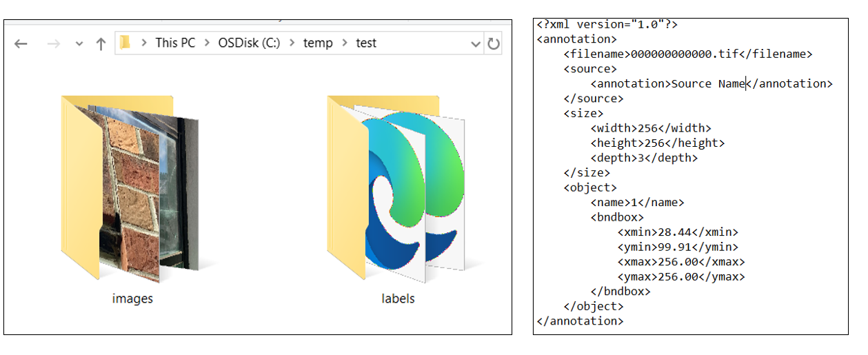Click the filename 000000000000.tif line
This screenshot has width=868, height=355.
(688, 54)
